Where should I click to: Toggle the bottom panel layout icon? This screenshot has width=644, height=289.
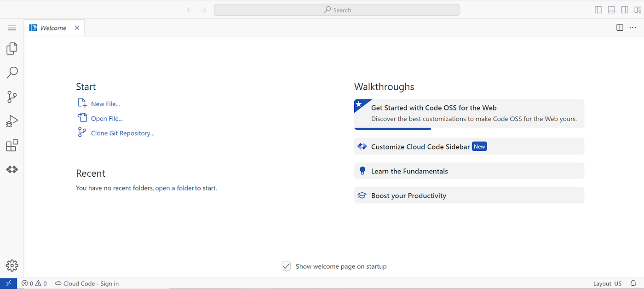pos(611,10)
